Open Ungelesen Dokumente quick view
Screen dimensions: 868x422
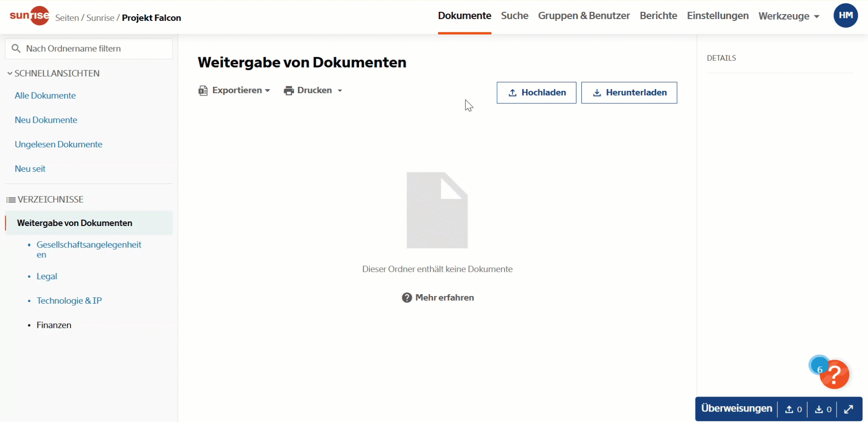pos(58,144)
